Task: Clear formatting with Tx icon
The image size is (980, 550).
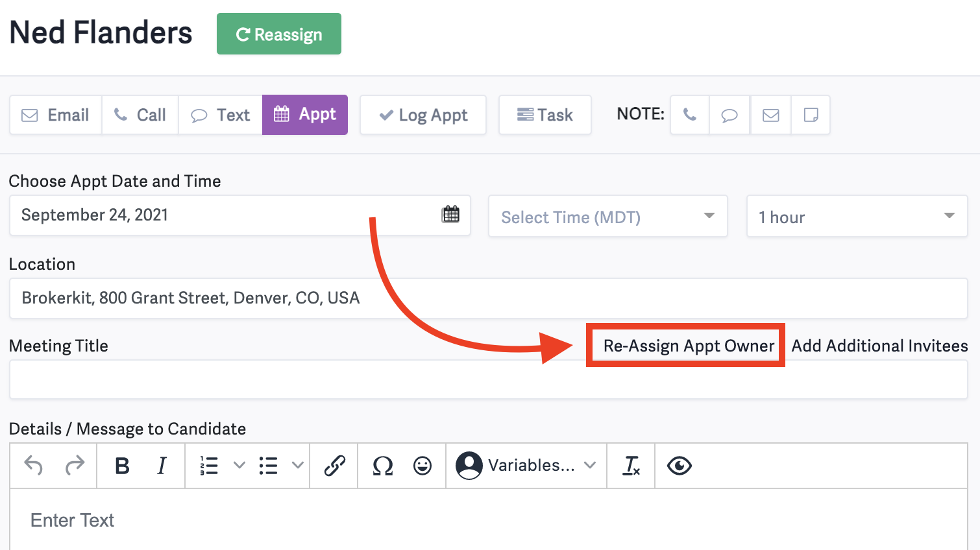Action: 631,466
